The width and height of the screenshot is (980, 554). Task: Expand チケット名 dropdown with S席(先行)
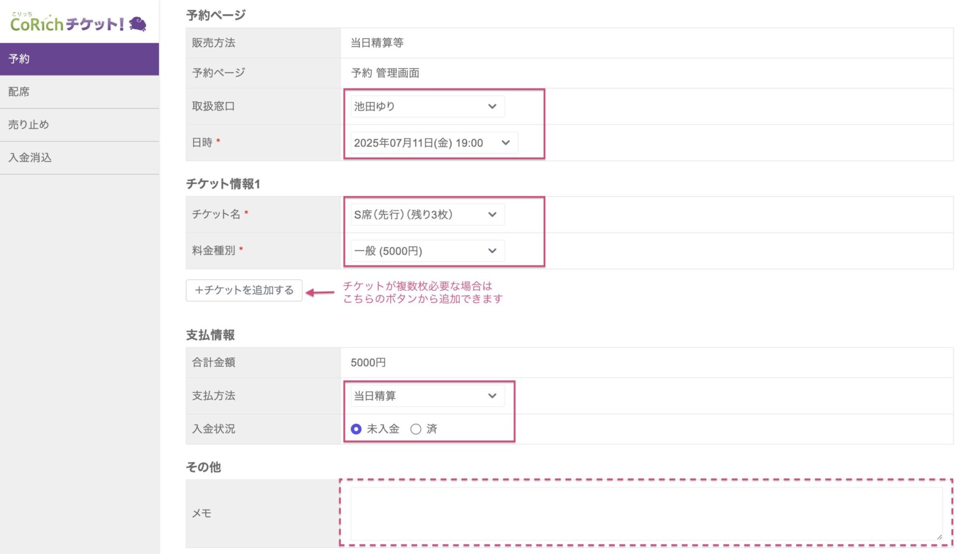tap(421, 215)
